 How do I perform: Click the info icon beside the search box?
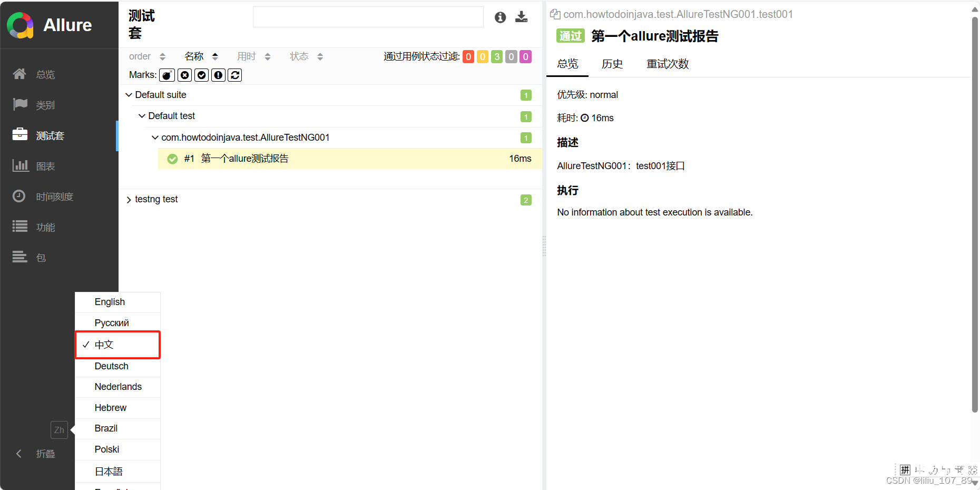pyautogui.click(x=501, y=17)
